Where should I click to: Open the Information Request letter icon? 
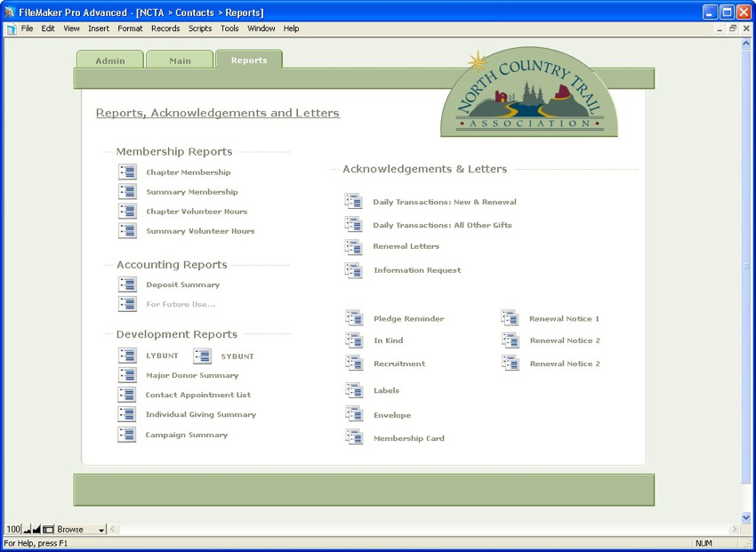click(x=353, y=270)
